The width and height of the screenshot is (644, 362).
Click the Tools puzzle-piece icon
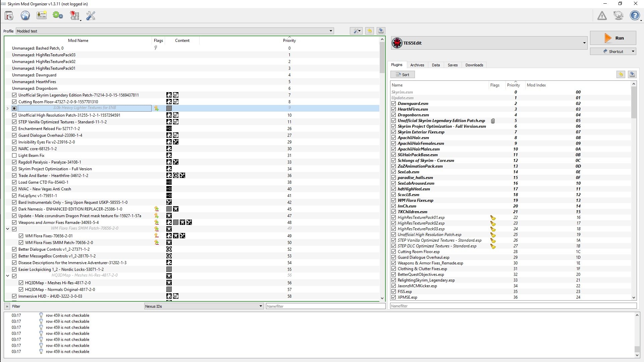[74, 15]
